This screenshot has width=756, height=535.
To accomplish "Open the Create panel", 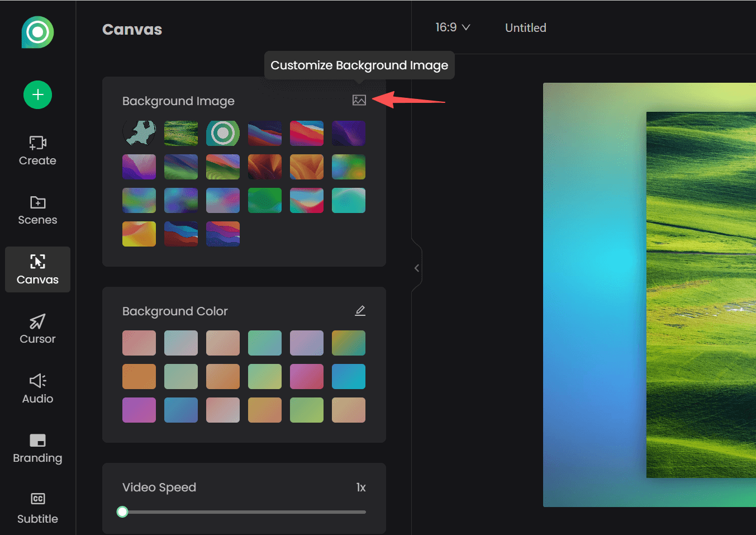I will click(37, 150).
